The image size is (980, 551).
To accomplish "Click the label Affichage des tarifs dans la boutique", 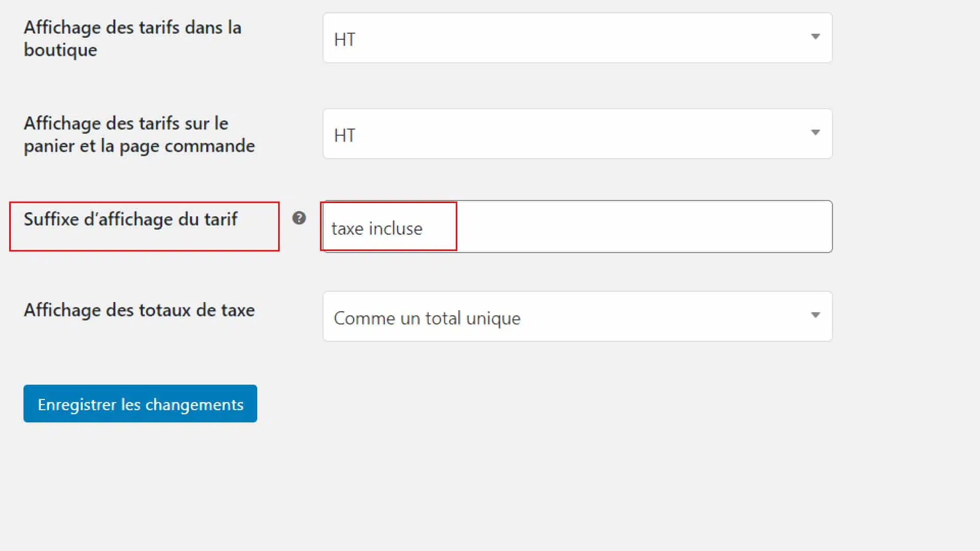I will 133,39.
